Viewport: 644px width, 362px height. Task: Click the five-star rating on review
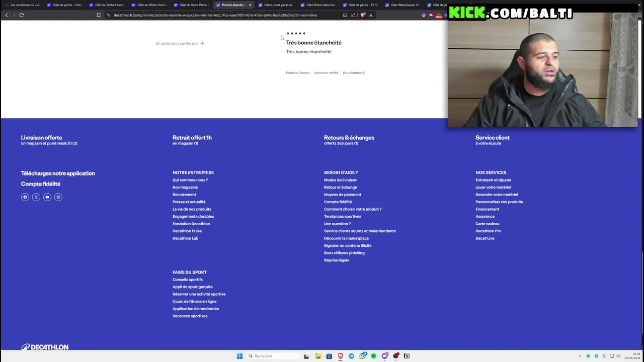(296, 33)
